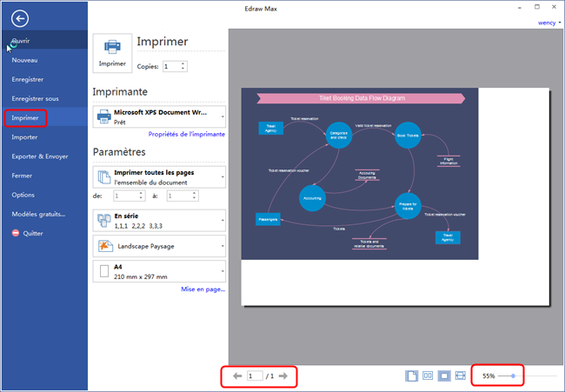Go to previous preview page arrow
The height and width of the screenshot is (392, 565).
coord(237,376)
